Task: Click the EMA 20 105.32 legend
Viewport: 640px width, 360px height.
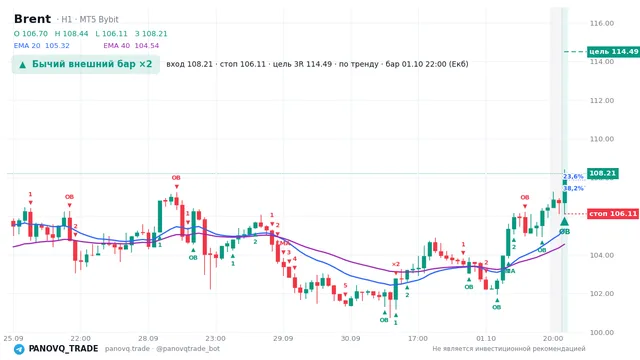Action: 42,46
